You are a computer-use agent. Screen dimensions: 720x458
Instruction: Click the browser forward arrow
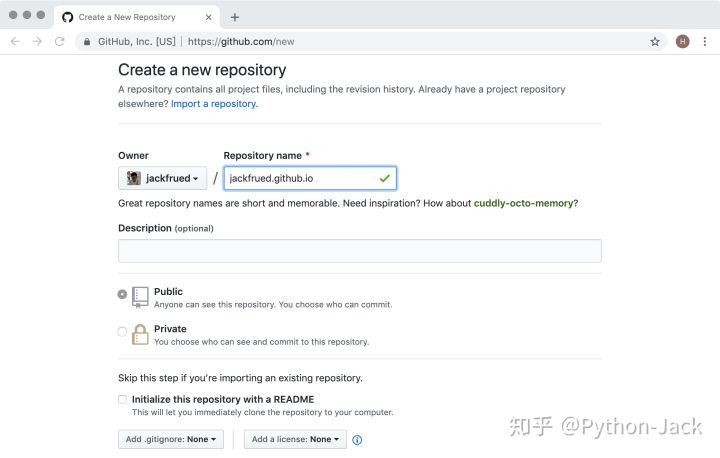point(37,42)
